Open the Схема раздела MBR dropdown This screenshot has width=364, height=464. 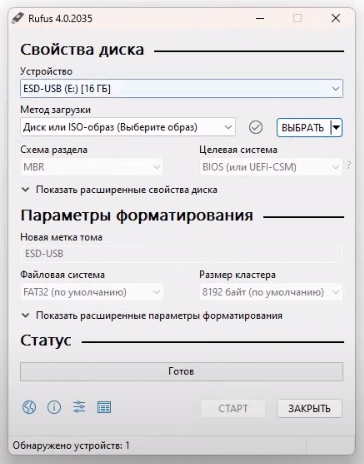point(91,167)
